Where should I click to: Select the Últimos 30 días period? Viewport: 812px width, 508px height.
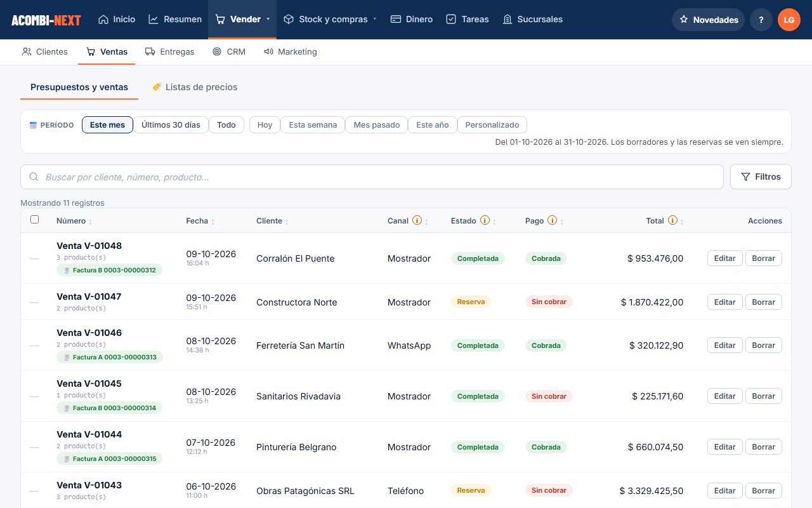(171, 125)
